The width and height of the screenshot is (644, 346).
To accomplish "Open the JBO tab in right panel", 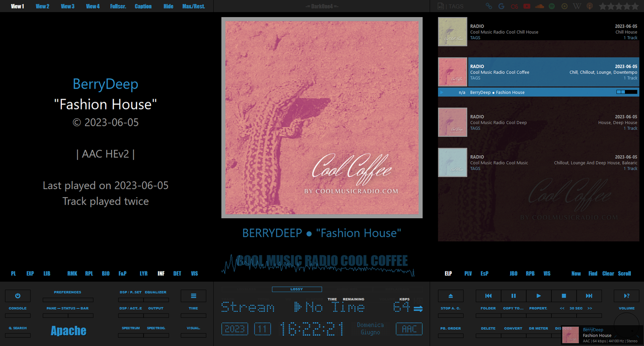I will pyautogui.click(x=513, y=274).
